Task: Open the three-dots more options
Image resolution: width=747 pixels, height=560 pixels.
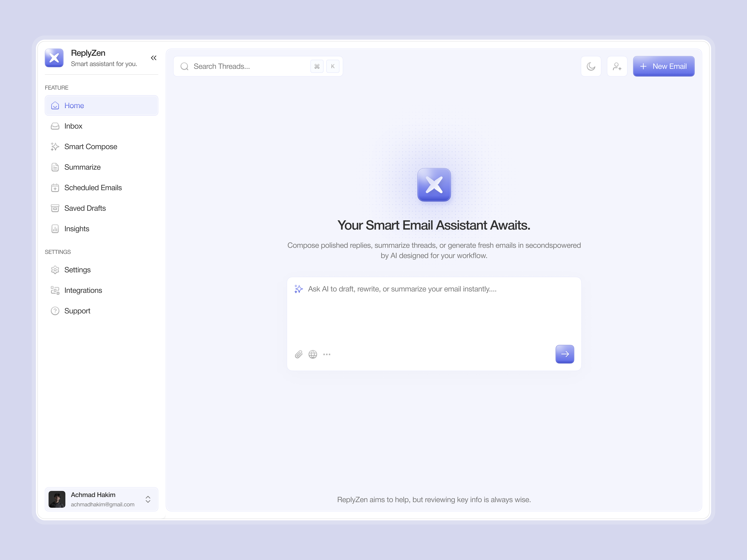Action: pyautogui.click(x=327, y=354)
